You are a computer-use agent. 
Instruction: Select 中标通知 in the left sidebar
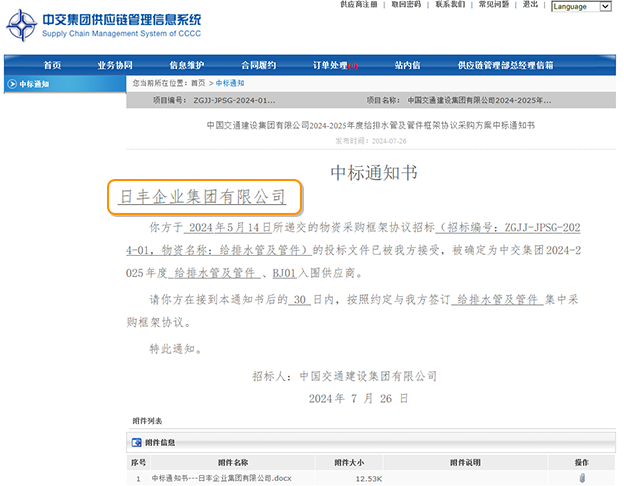coord(34,84)
